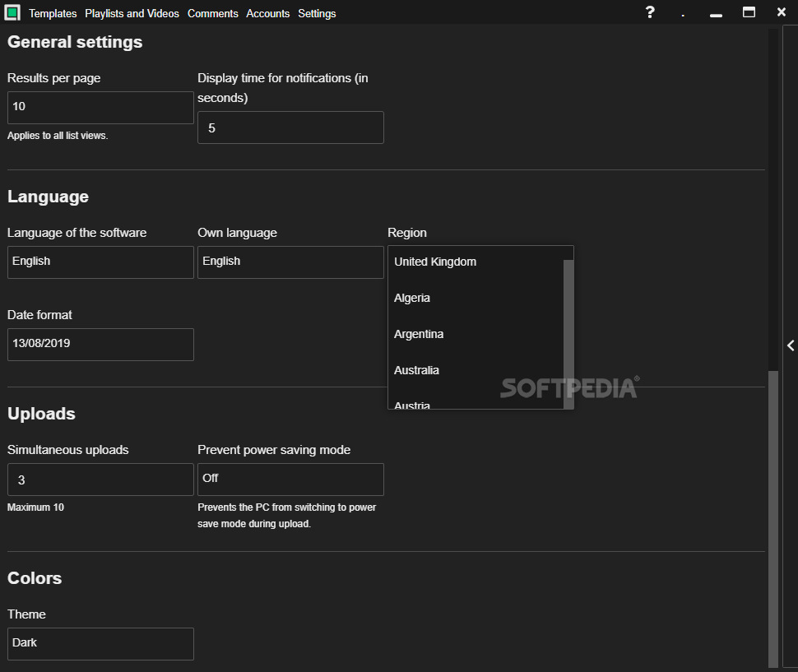Screen dimensions: 798x672
Task: Click the Simultaneous uploads field
Action: pyautogui.click(x=100, y=480)
